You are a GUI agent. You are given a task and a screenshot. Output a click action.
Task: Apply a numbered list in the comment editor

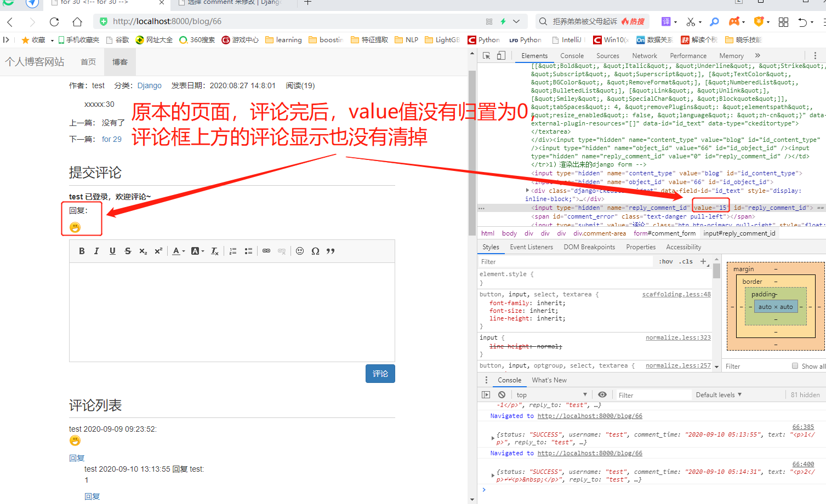tap(232, 250)
